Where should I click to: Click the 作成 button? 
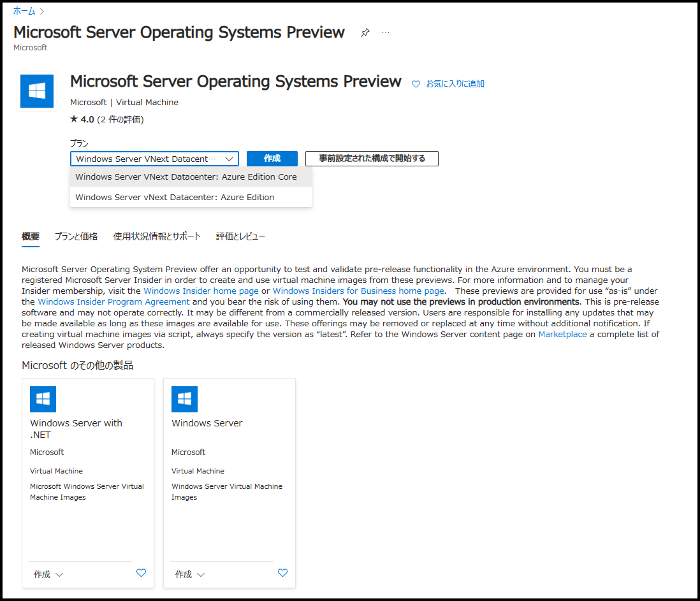pos(272,159)
